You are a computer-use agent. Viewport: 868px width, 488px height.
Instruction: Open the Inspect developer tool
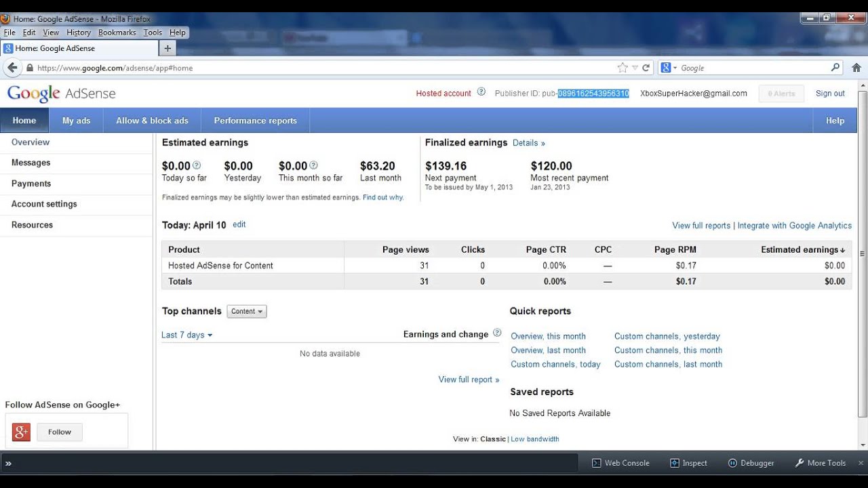688,463
